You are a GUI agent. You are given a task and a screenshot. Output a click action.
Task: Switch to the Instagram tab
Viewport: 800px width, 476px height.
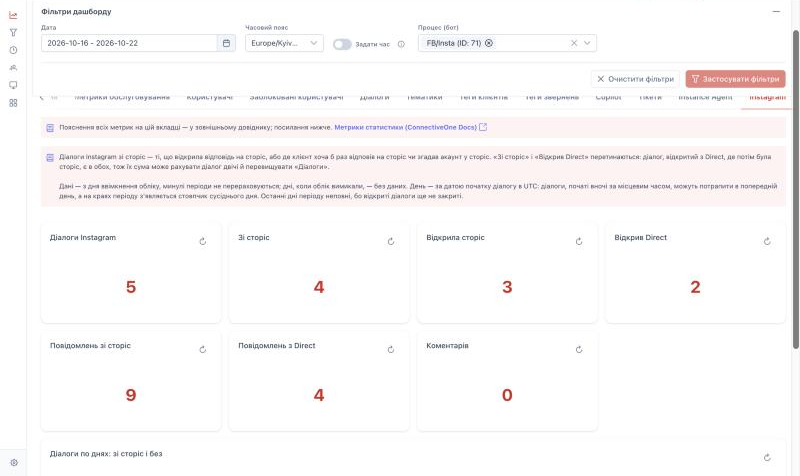(767, 97)
